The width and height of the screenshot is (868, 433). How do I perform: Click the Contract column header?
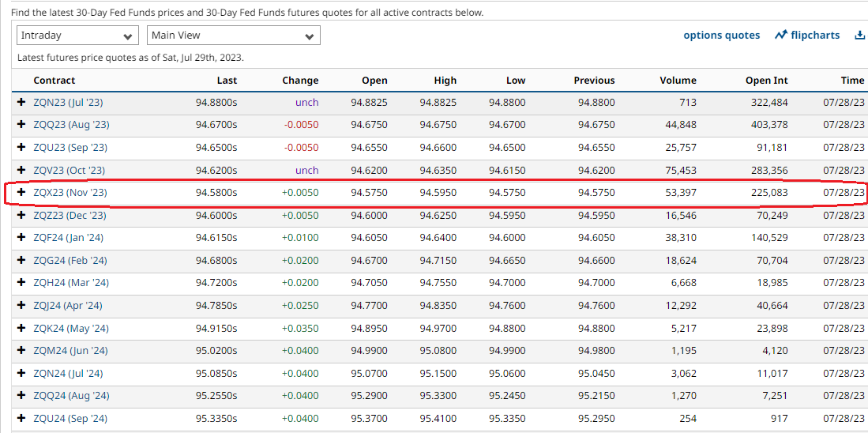click(54, 81)
